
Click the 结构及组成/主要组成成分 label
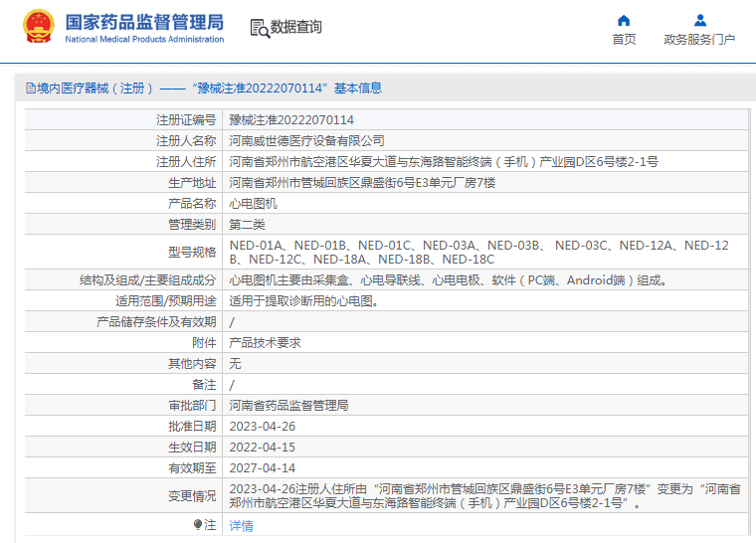[x=148, y=280]
